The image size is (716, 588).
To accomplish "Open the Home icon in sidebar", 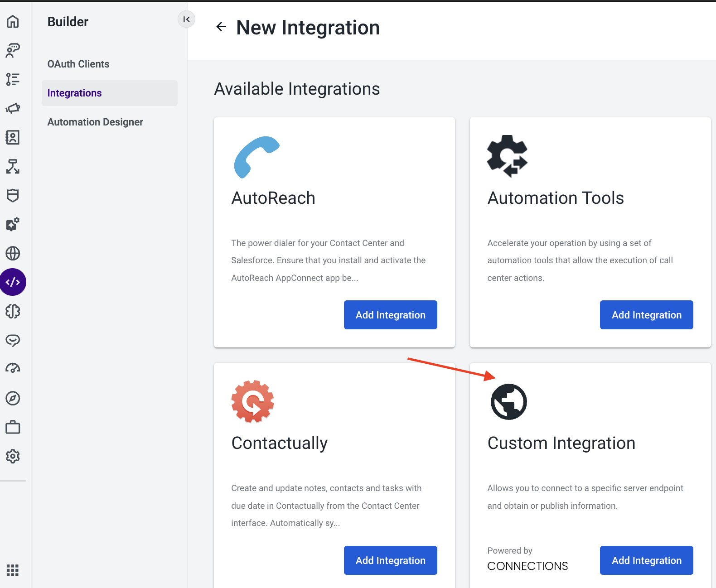I will click(x=13, y=21).
